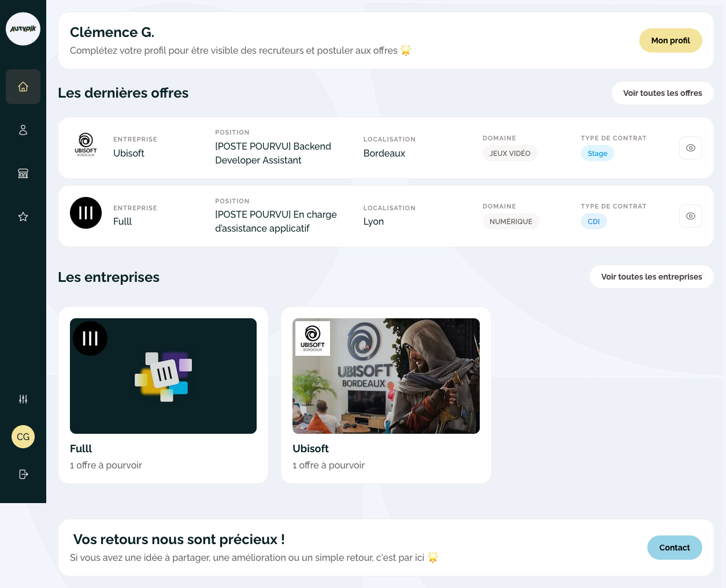Click Vos retours nous sont précieux heading
Screen dimensions: 726x588
point(179,539)
